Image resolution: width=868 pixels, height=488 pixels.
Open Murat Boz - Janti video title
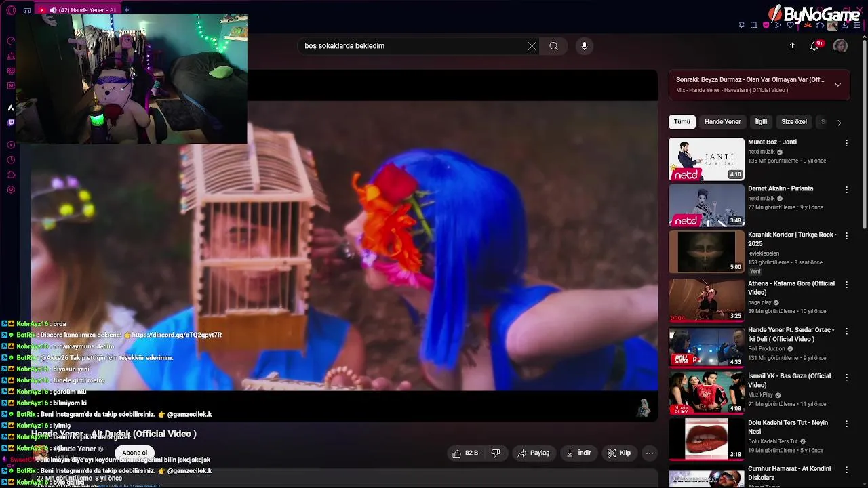[772, 142]
